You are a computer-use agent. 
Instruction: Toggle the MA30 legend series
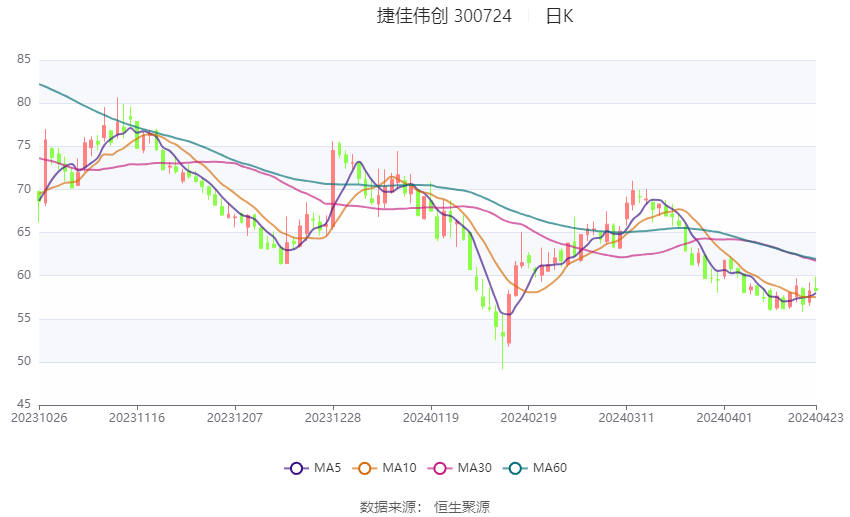460,468
